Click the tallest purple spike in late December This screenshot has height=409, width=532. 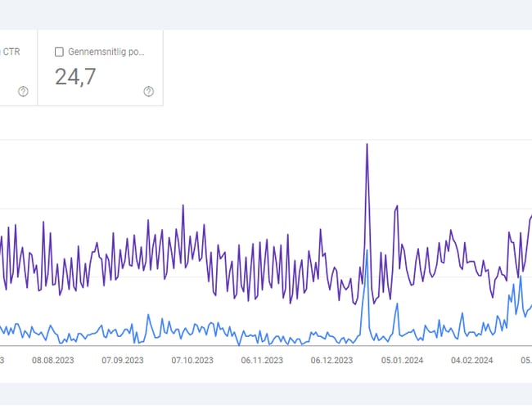pos(367,145)
